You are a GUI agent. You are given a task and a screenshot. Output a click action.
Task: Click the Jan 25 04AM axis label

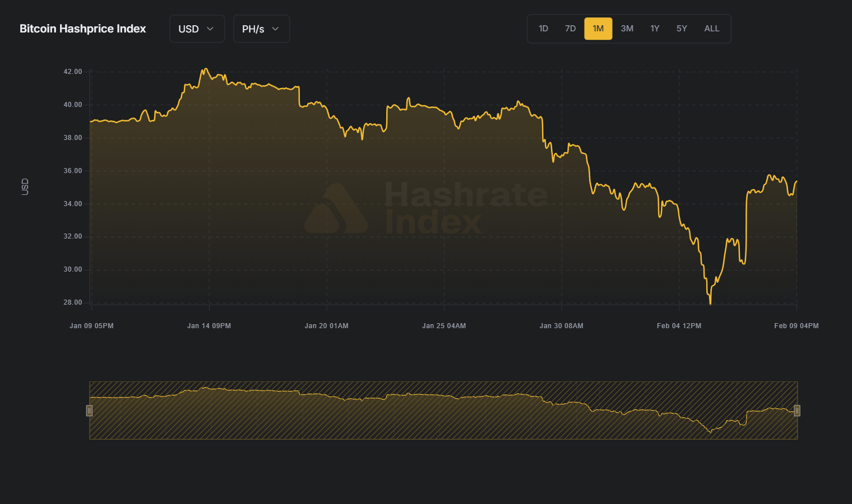pyautogui.click(x=444, y=326)
